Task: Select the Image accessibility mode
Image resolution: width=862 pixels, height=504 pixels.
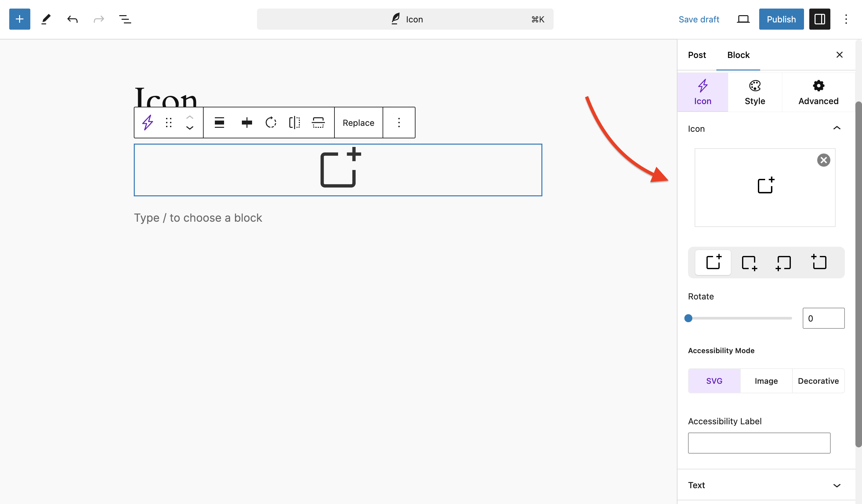Action: (x=766, y=380)
